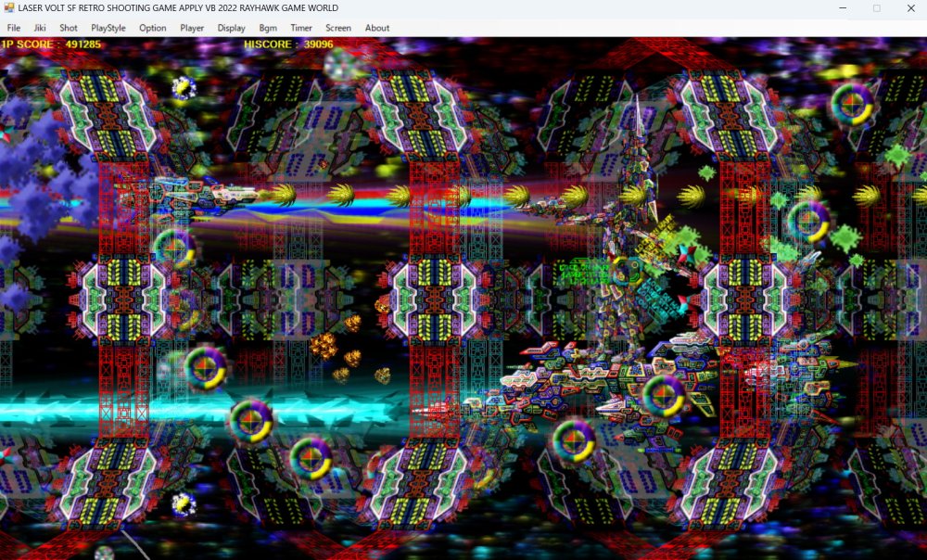Image resolution: width=927 pixels, height=560 pixels.
Task: Click the 1P SCORE 491285 readout
Action: coord(51,45)
